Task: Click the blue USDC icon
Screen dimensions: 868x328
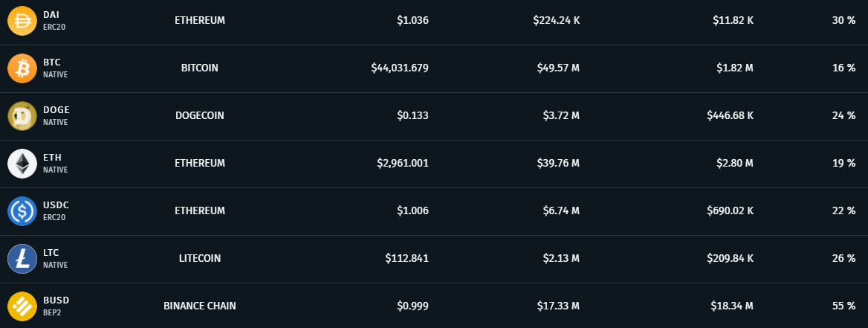Action: 22,211
